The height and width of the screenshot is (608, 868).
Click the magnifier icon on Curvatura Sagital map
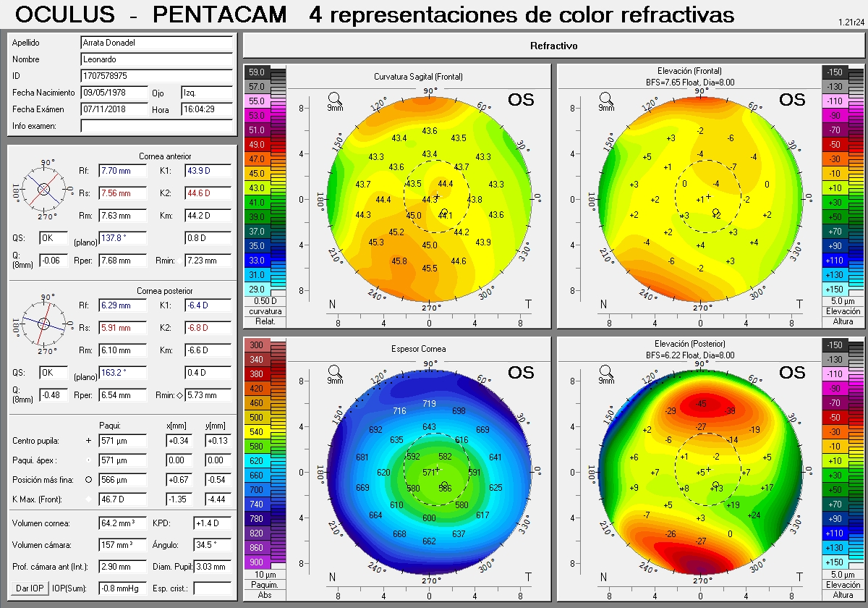(335, 98)
